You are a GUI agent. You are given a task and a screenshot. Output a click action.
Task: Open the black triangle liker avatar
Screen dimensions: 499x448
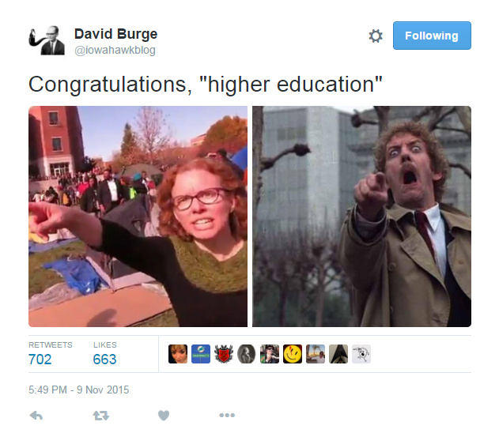point(338,354)
